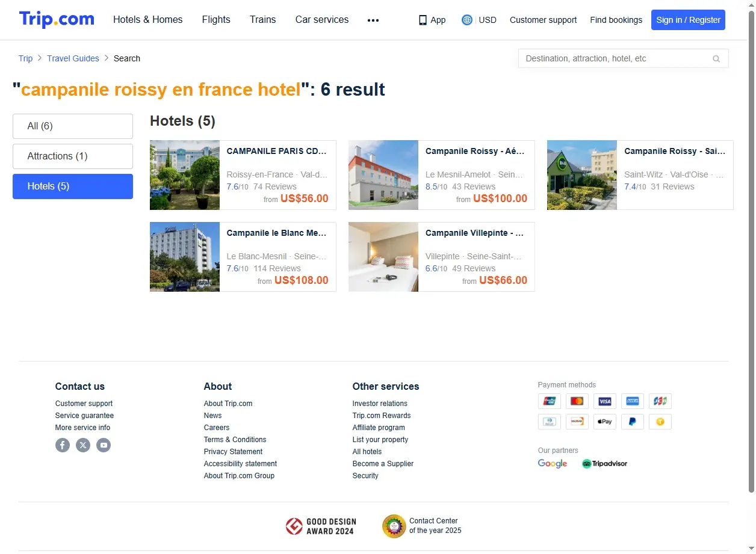Click the Contact Center of the year badge
The height and width of the screenshot is (554, 756).
click(x=422, y=526)
